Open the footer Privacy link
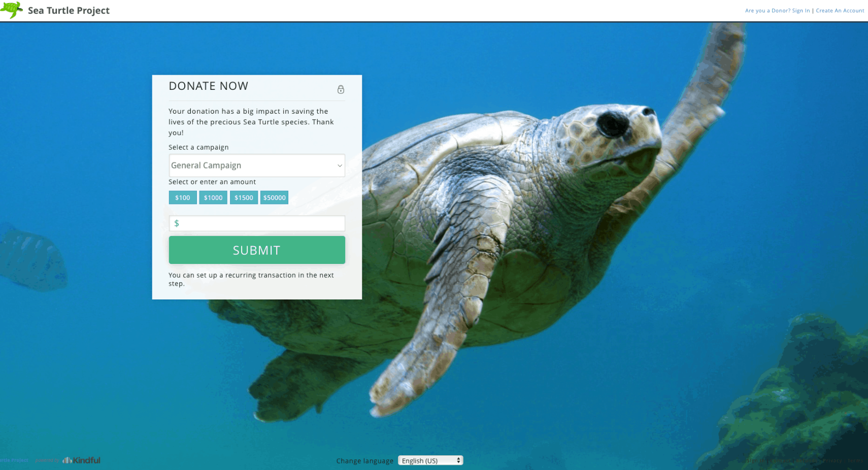Viewport: 868px width, 470px height. (x=832, y=461)
